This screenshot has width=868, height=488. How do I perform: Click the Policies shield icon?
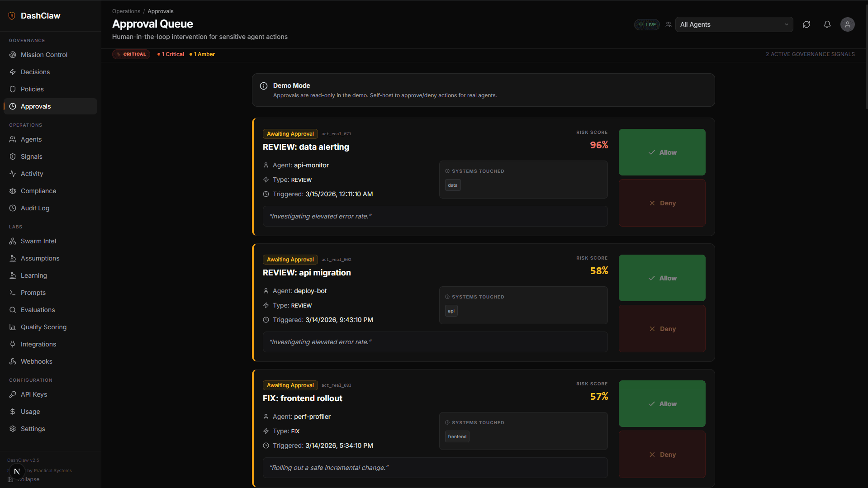[x=13, y=89]
